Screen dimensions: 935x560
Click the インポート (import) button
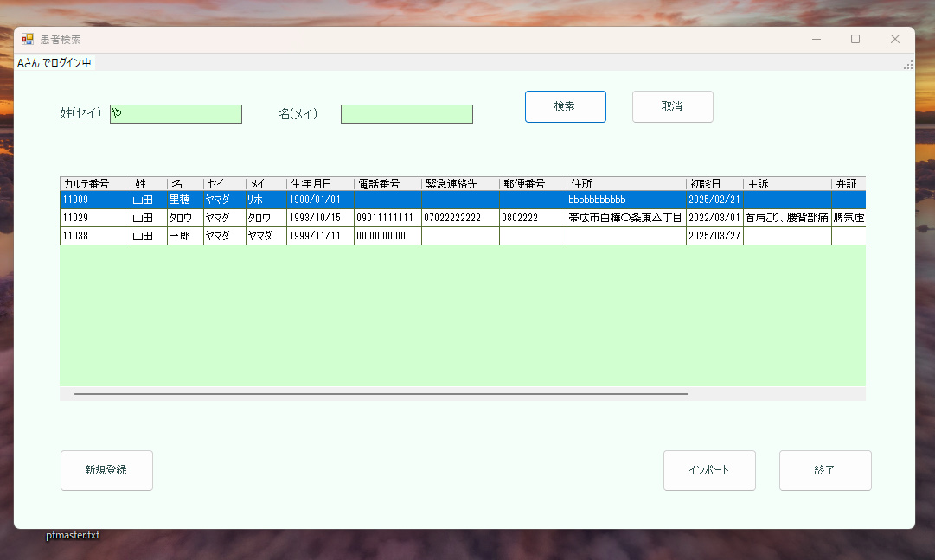(709, 470)
